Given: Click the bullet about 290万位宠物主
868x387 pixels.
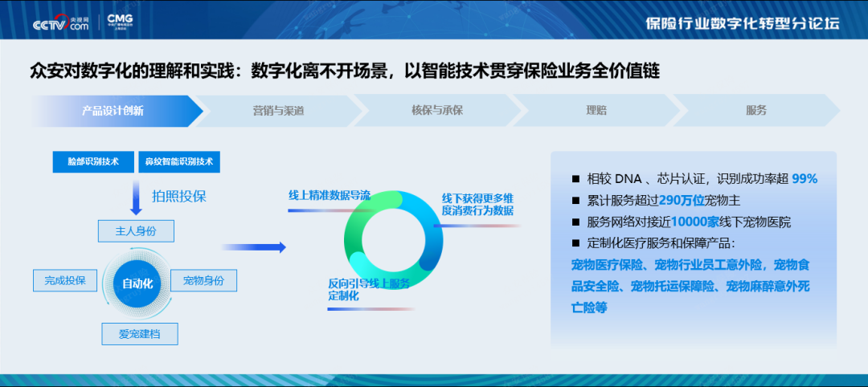Looking at the screenshot, I should pos(656,200).
